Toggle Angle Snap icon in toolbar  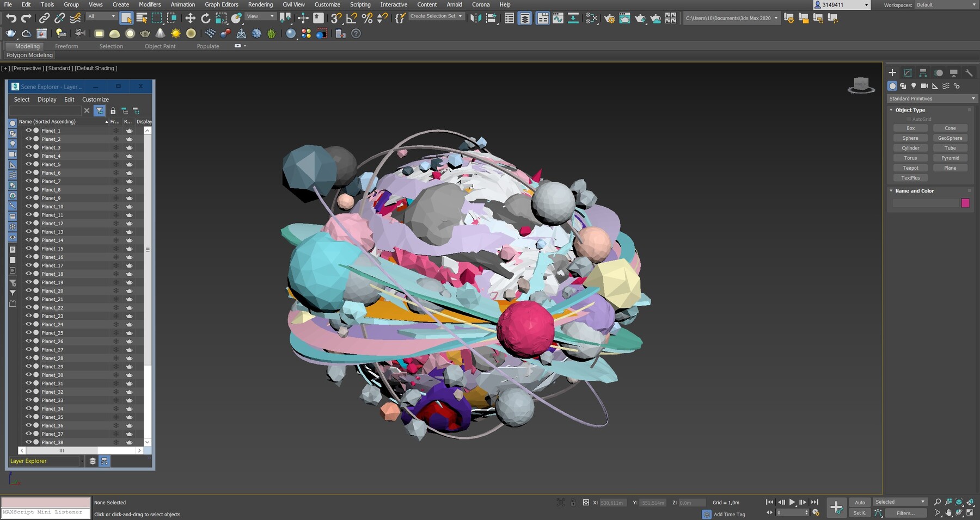click(352, 18)
